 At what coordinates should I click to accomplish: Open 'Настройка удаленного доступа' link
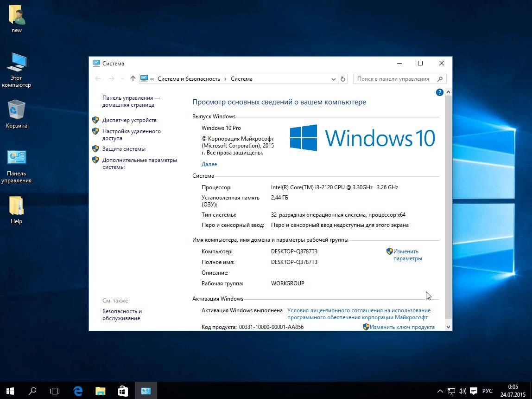coord(131,135)
